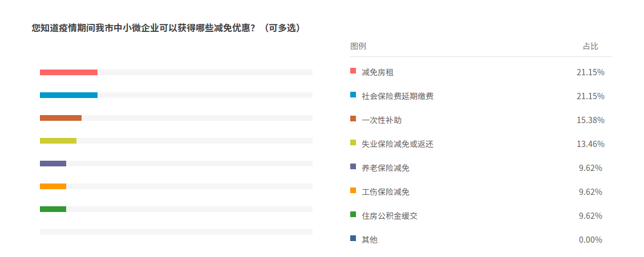
Task: Click the red bar in chart
Action: coord(68,72)
